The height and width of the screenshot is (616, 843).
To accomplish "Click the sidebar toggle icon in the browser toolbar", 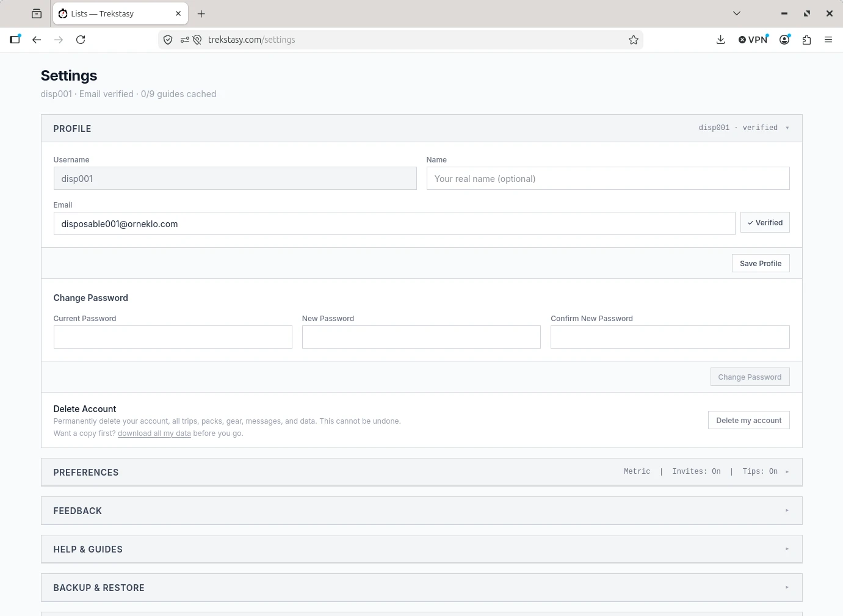I will tap(15, 40).
